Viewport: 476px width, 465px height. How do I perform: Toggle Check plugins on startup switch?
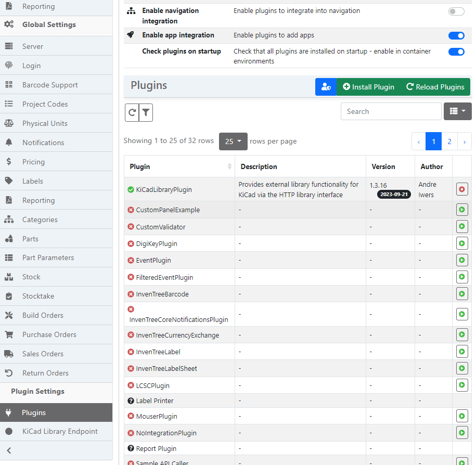[x=456, y=51]
